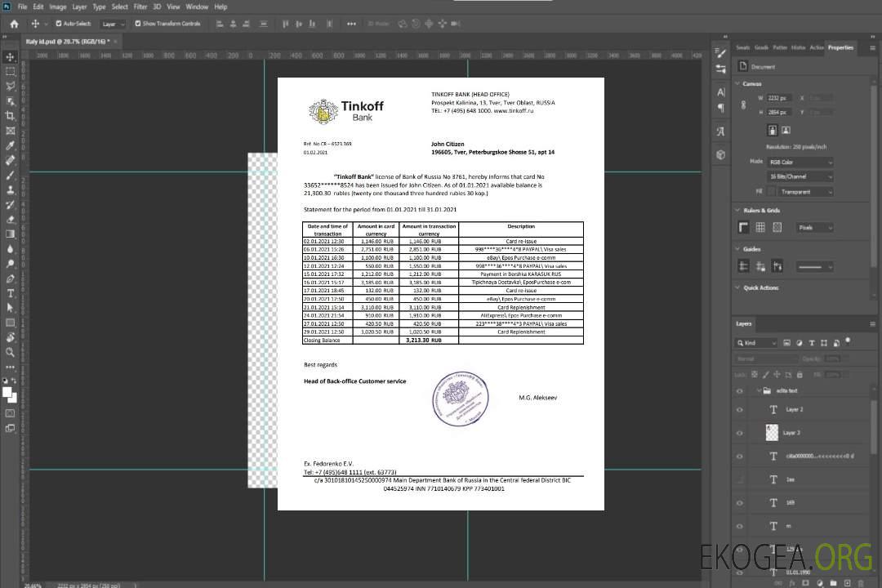Open the File menu
The height and width of the screenshot is (588, 882).
click(x=23, y=7)
